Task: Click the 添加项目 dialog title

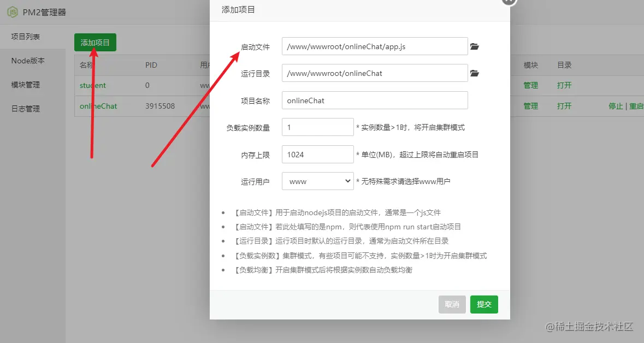Action: [238, 9]
